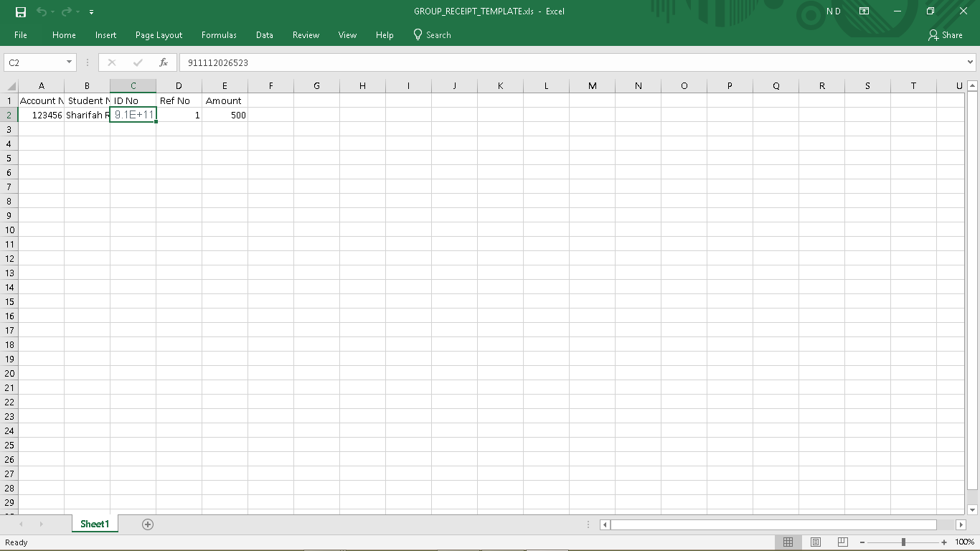Click the formula bar showing 911112026523
This screenshot has height=551, width=980.
pyautogui.click(x=572, y=62)
